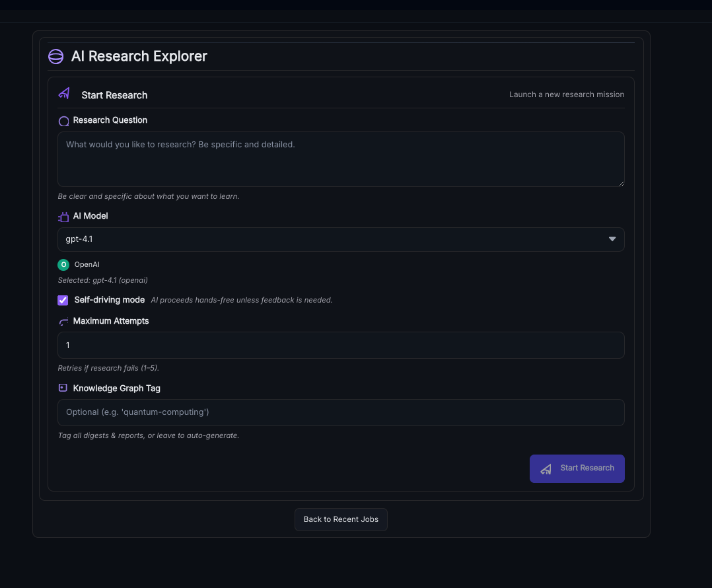Image resolution: width=712 pixels, height=588 pixels.
Task: Click the robot icon next to AI Model
Action: (63, 217)
